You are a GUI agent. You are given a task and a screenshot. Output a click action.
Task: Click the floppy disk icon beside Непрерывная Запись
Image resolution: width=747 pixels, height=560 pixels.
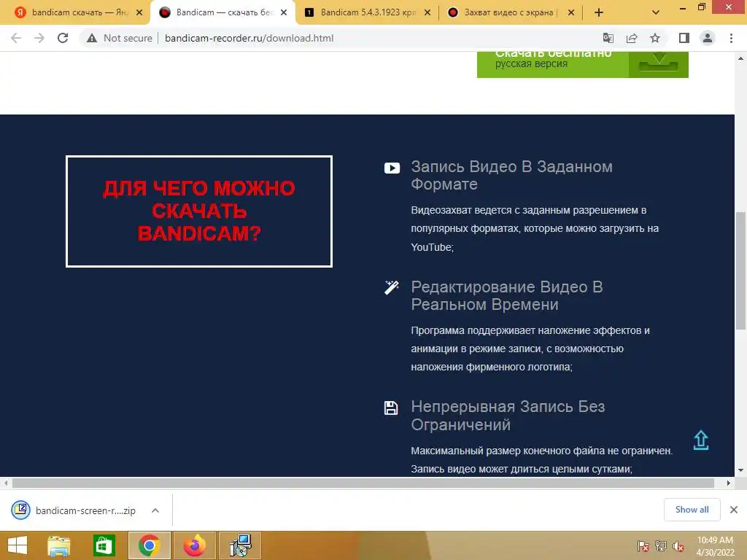(x=391, y=408)
